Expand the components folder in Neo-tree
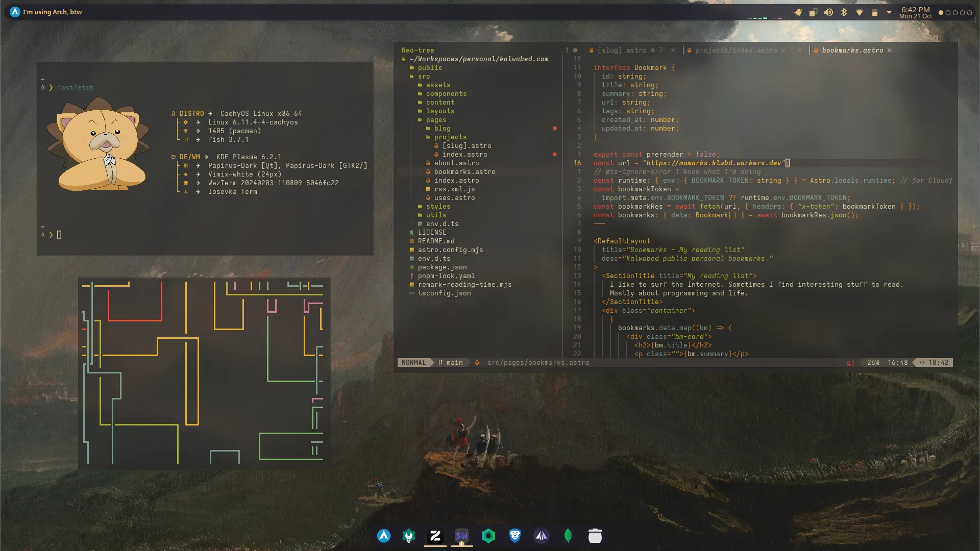Image resolution: width=980 pixels, height=551 pixels. tap(446, 94)
